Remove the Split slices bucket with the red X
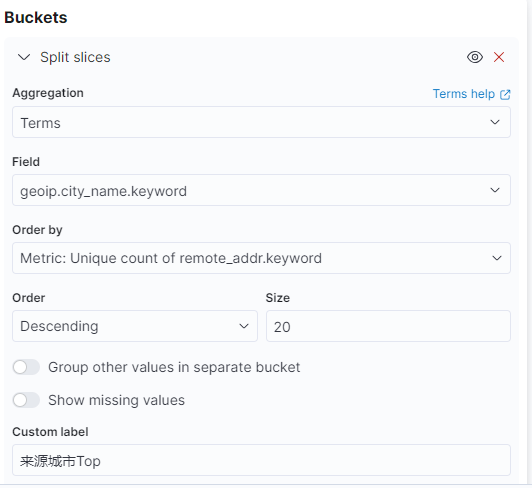The height and width of the screenshot is (488, 532). pyautogui.click(x=498, y=57)
